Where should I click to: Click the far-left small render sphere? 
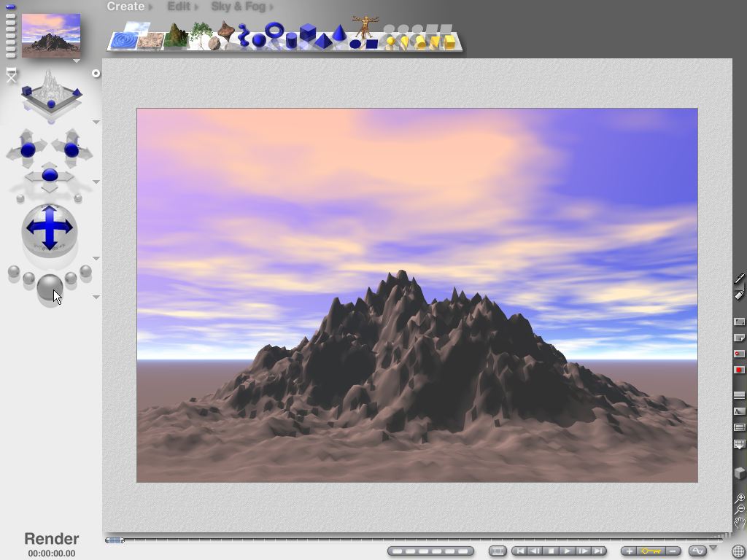click(14, 271)
